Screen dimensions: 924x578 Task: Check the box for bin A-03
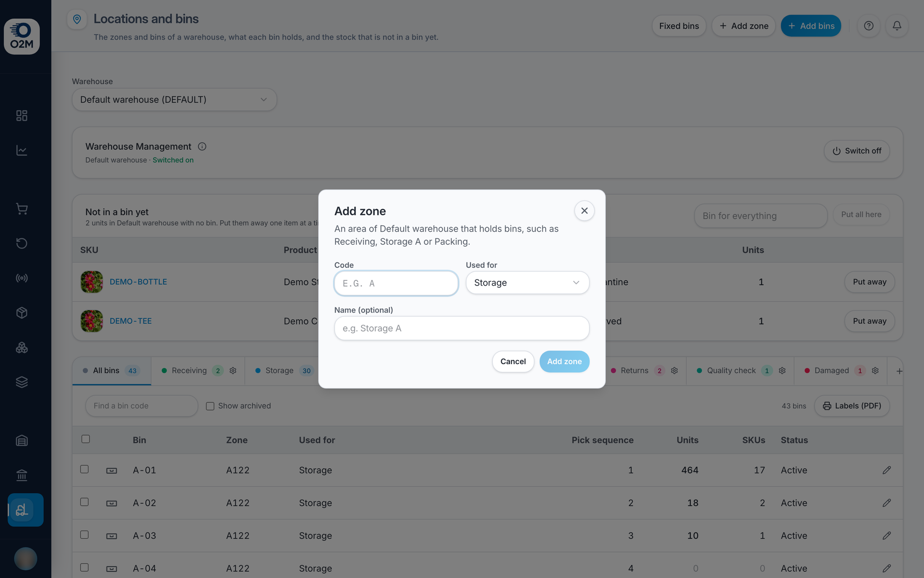pyautogui.click(x=84, y=535)
